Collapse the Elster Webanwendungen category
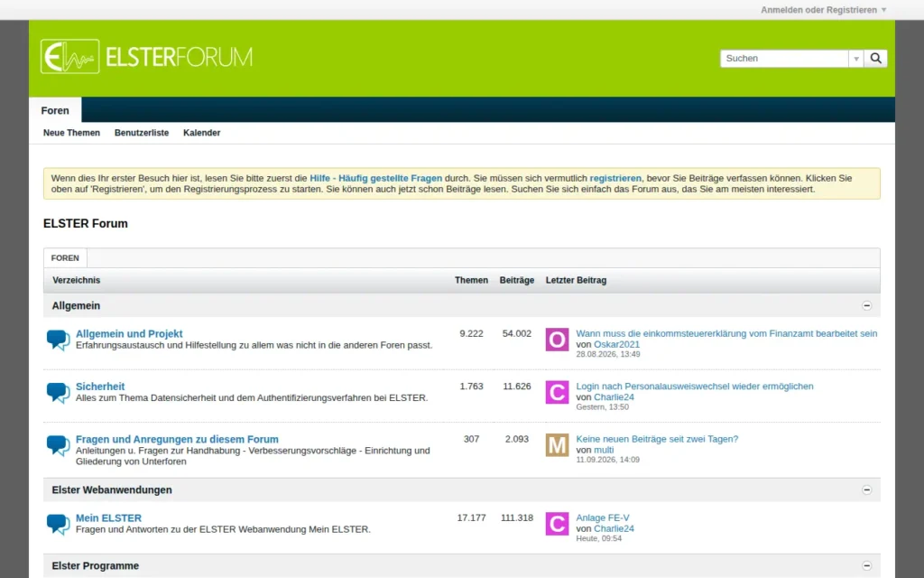The image size is (924, 578). point(866,489)
